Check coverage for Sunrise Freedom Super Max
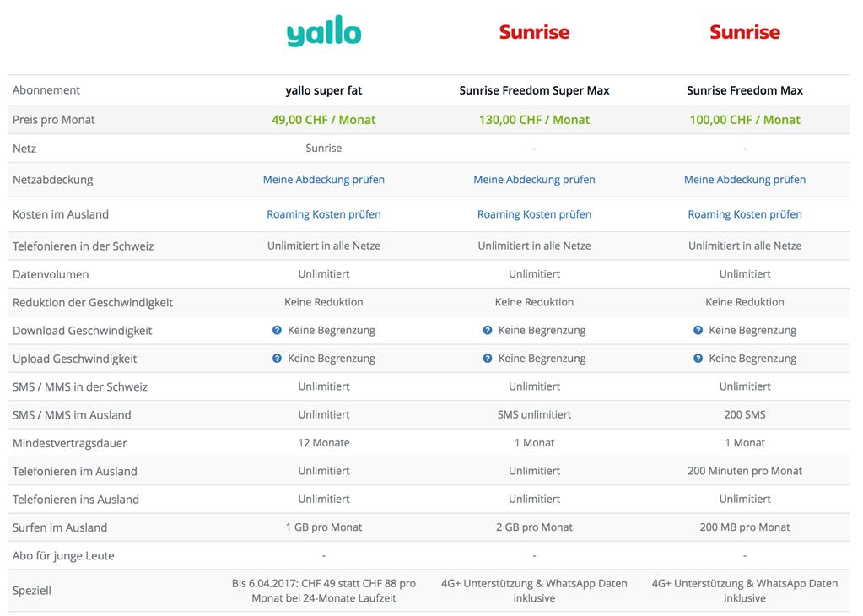 (x=534, y=180)
